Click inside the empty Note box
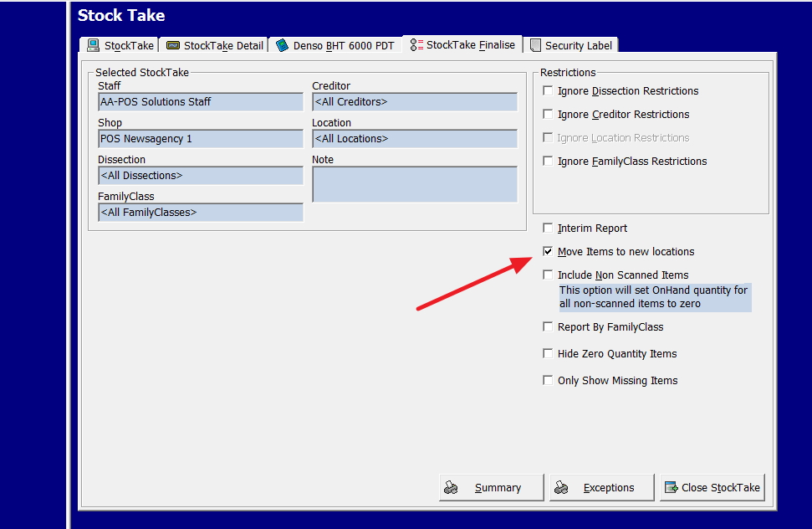 [x=415, y=184]
